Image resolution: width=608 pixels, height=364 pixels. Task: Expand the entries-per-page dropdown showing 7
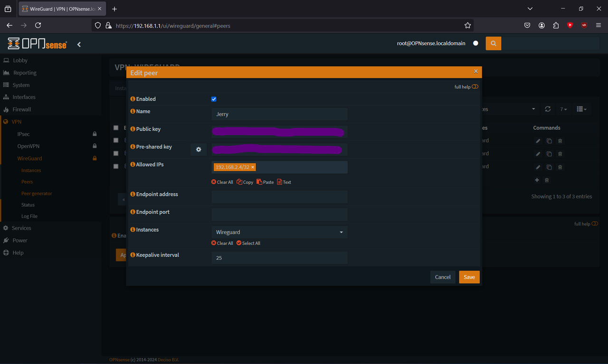(x=563, y=109)
